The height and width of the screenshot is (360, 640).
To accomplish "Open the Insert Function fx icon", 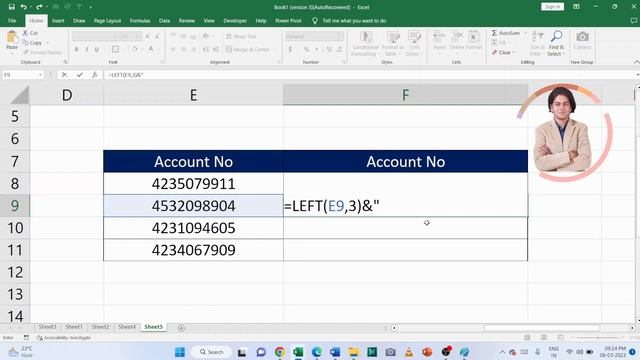I will tap(95, 75).
